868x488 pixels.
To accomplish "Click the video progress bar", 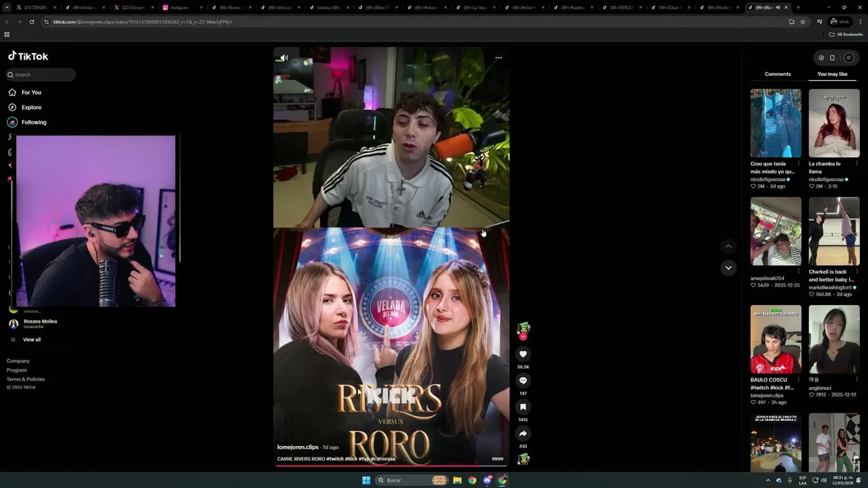I will [x=391, y=466].
